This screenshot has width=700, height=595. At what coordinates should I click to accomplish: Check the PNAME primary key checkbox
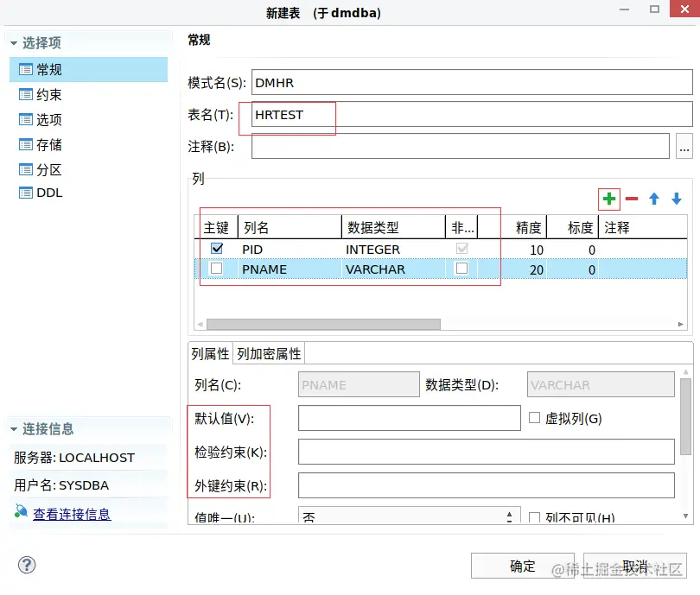click(217, 269)
